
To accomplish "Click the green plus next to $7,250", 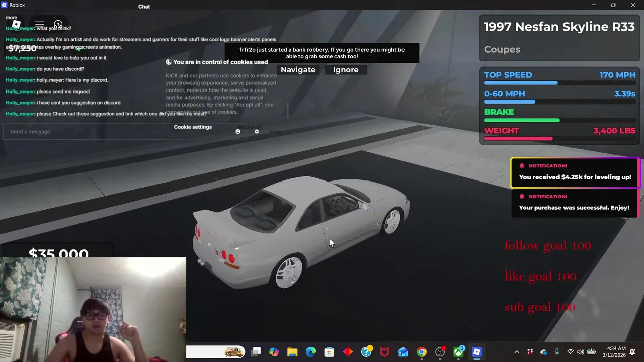I will (78, 48).
